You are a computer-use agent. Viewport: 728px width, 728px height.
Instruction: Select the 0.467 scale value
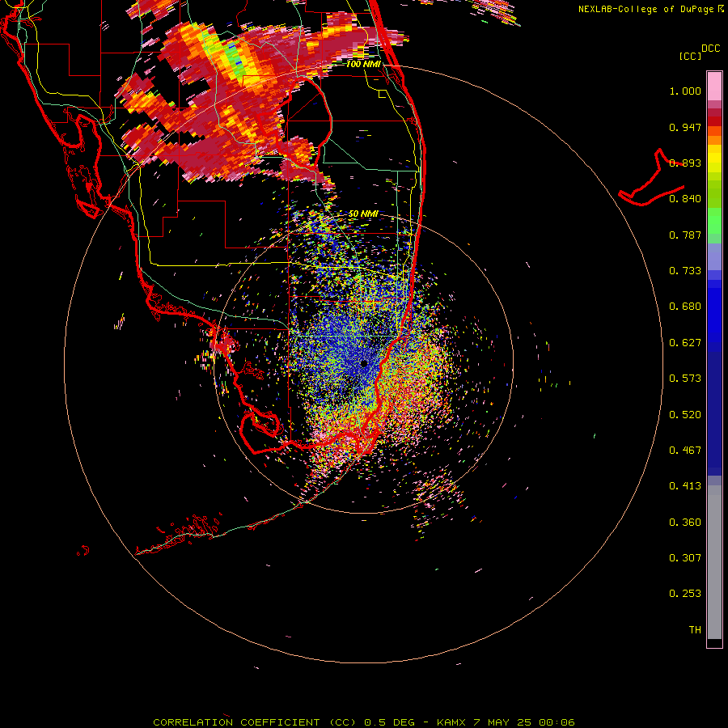685,451
